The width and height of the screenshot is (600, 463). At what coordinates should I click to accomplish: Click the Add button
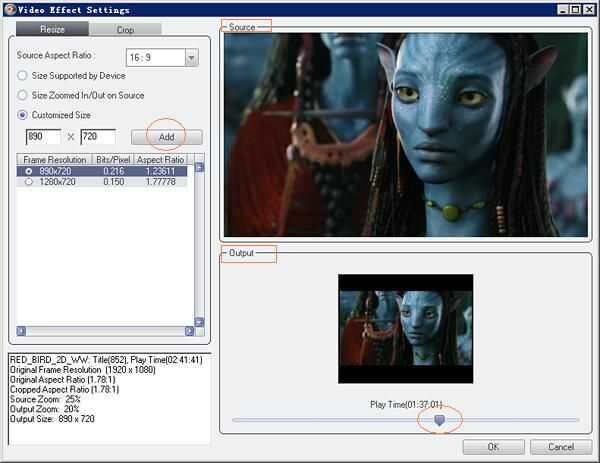tap(166, 137)
